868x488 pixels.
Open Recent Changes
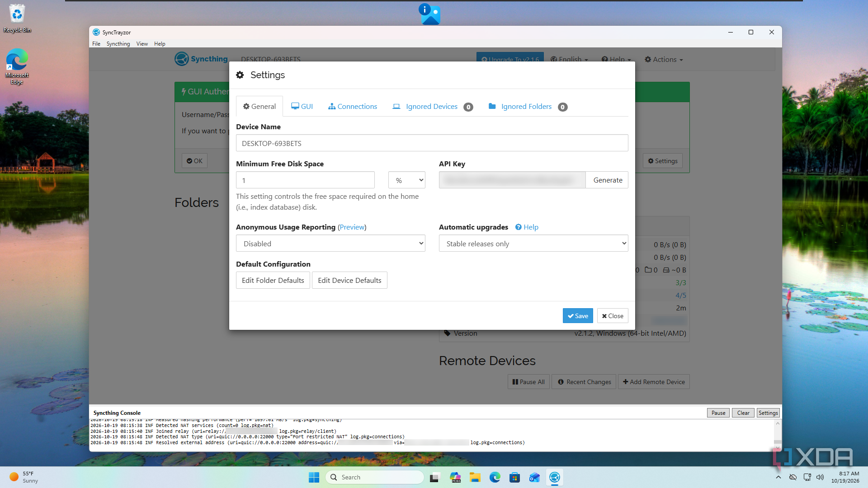click(x=584, y=382)
